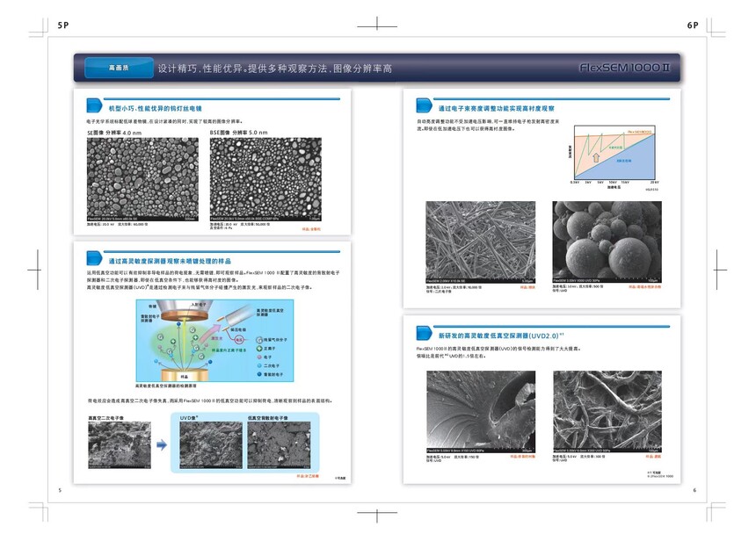The width and height of the screenshot is (756, 534).
Task: Open the high-vacuum secondary electron image
Action: (119, 445)
